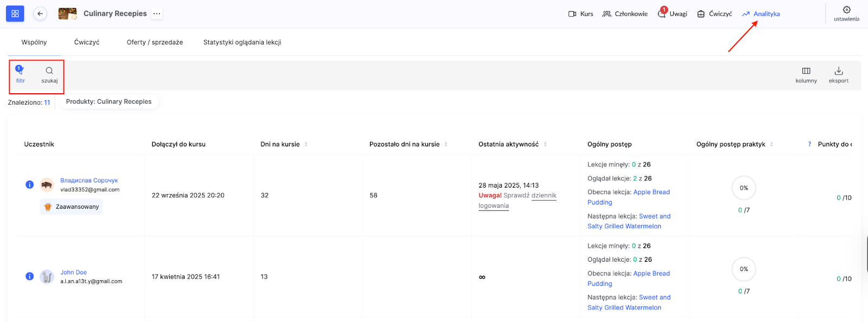Image resolution: width=868 pixels, height=322 pixels.
Task: Sort by Ostatnia aktywność column
Action: [545, 144]
